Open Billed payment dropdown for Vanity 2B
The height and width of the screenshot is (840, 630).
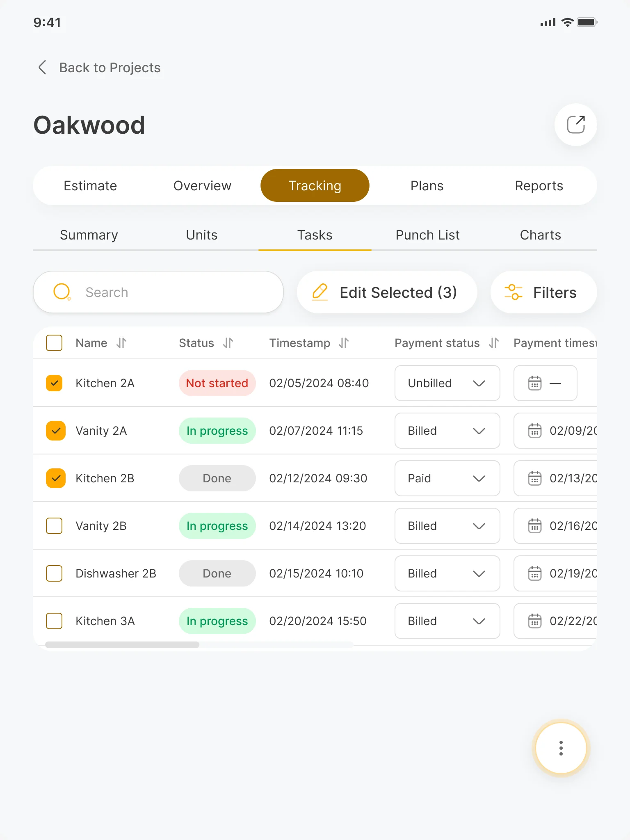447,526
